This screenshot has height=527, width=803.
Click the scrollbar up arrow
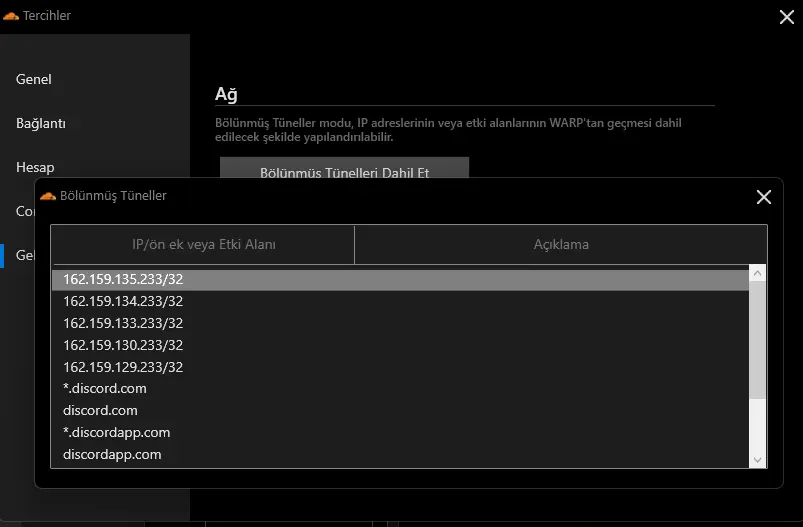(x=757, y=273)
